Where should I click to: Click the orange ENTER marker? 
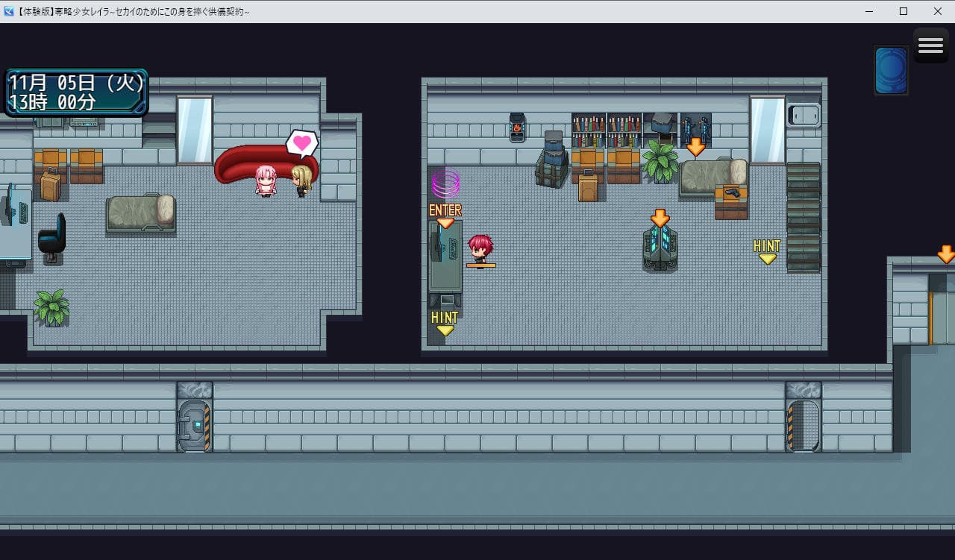(445, 215)
